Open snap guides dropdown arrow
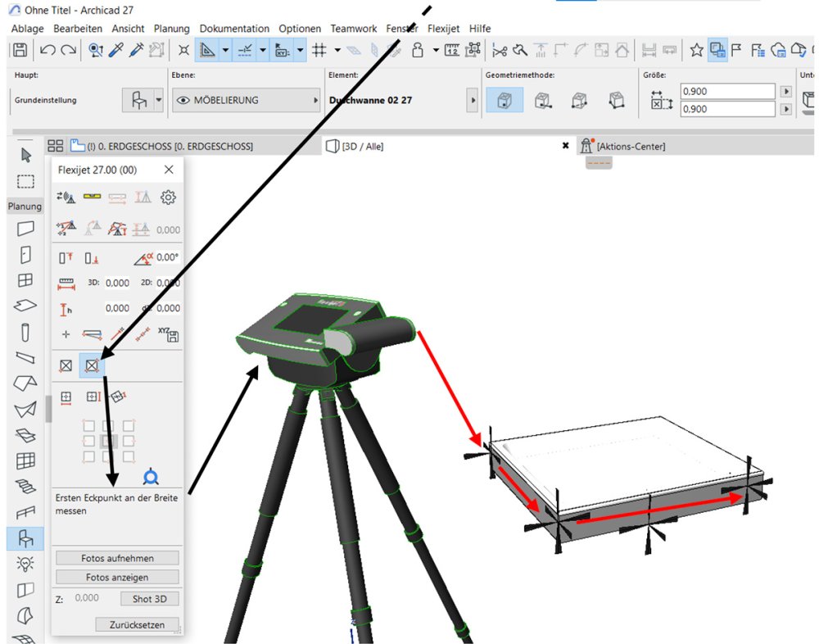This screenshot has width=819, height=644. pos(263,50)
